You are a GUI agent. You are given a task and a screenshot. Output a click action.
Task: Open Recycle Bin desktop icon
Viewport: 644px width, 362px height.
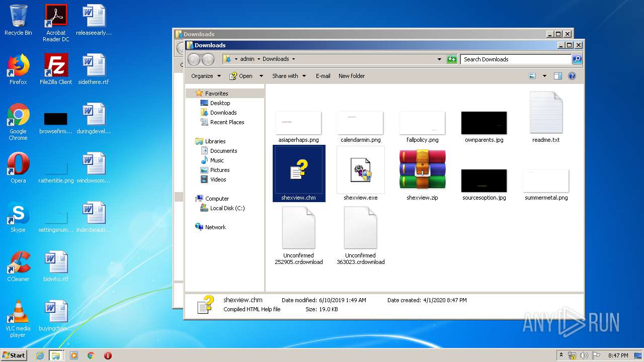pos(18,20)
